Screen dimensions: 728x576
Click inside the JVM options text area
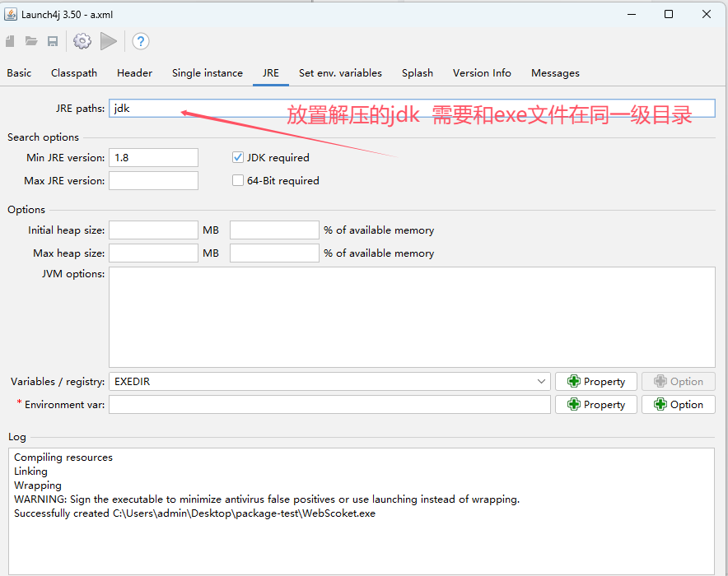[412, 318]
